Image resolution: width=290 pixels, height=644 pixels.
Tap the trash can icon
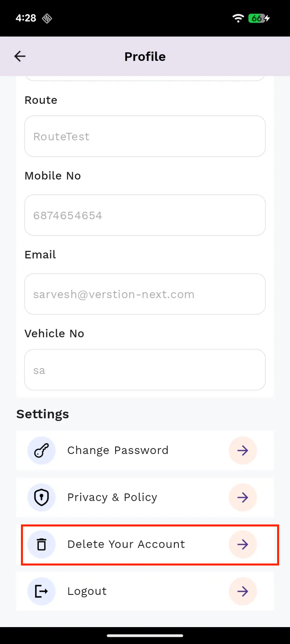[x=41, y=545]
